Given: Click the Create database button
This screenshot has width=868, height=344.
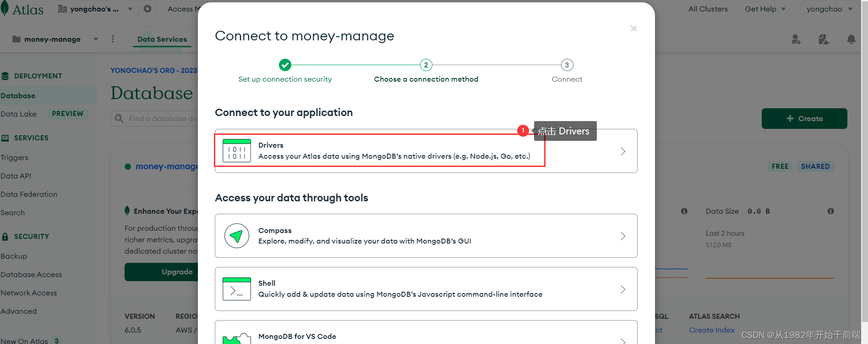Looking at the screenshot, I should tap(804, 118).
